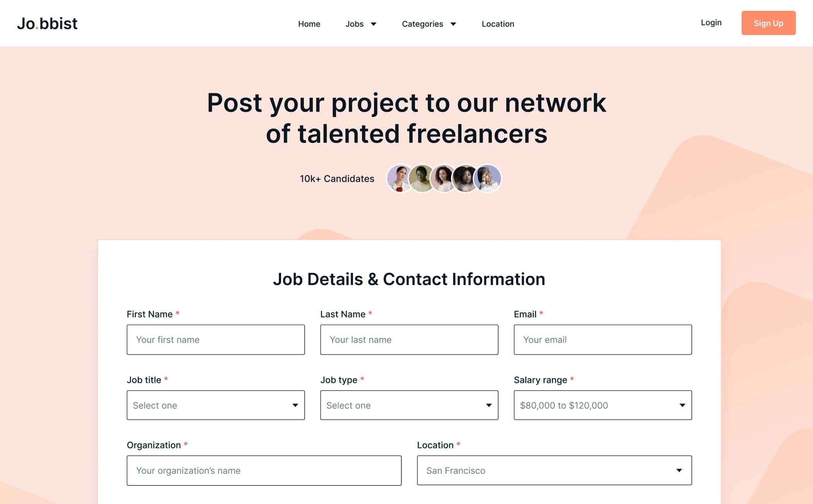Expand the Location dropdown
Screen dimensions: 813x504
(554, 470)
